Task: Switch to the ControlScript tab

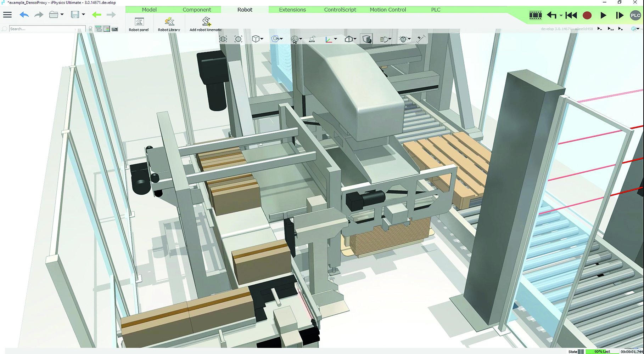Action: (340, 10)
